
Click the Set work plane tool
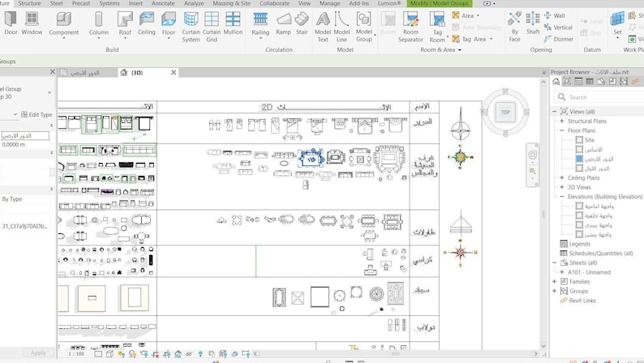point(617,23)
